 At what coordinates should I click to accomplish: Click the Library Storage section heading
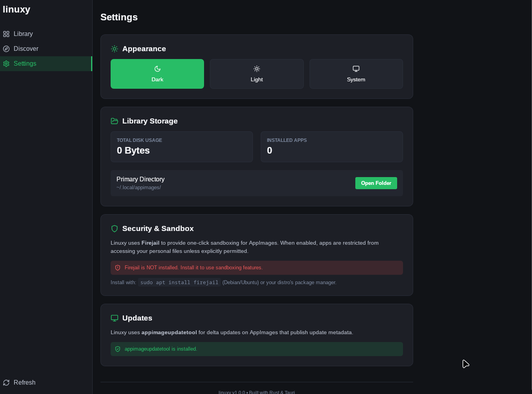click(150, 121)
